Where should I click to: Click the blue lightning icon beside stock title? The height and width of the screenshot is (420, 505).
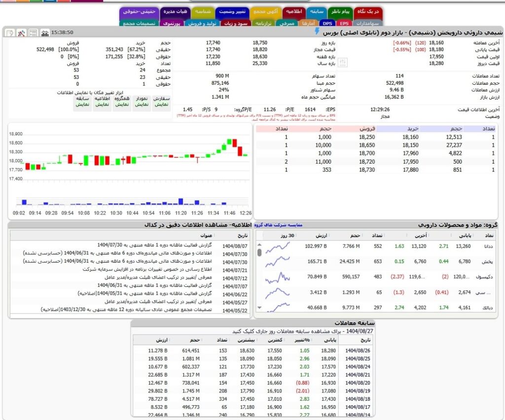[317, 32]
